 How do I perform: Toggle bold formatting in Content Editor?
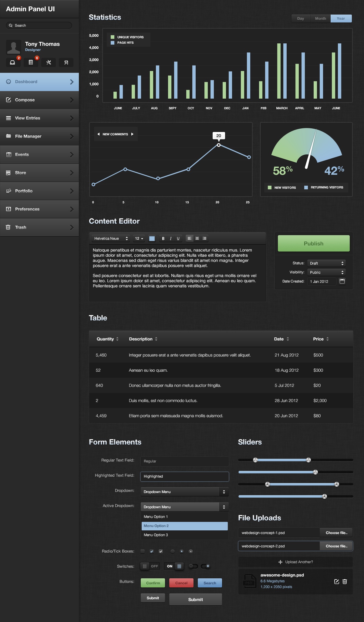tap(163, 238)
